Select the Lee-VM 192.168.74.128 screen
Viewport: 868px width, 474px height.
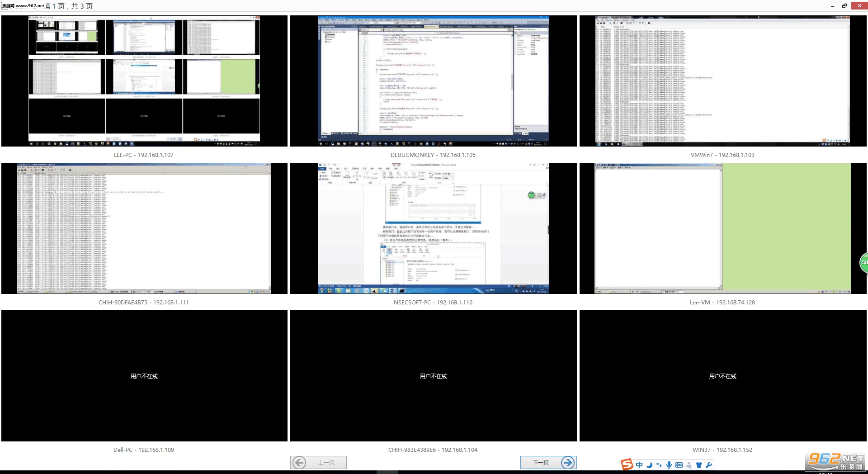(723, 228)
